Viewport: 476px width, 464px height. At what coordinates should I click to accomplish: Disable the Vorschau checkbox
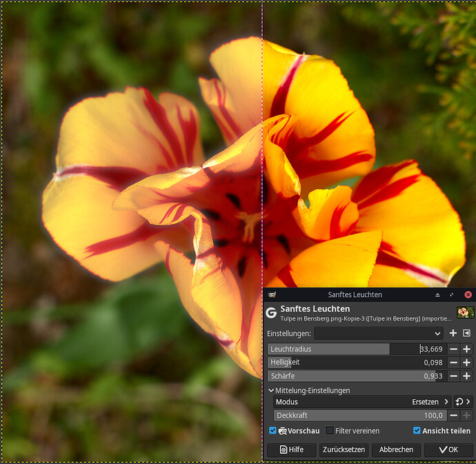coord(272,431)
